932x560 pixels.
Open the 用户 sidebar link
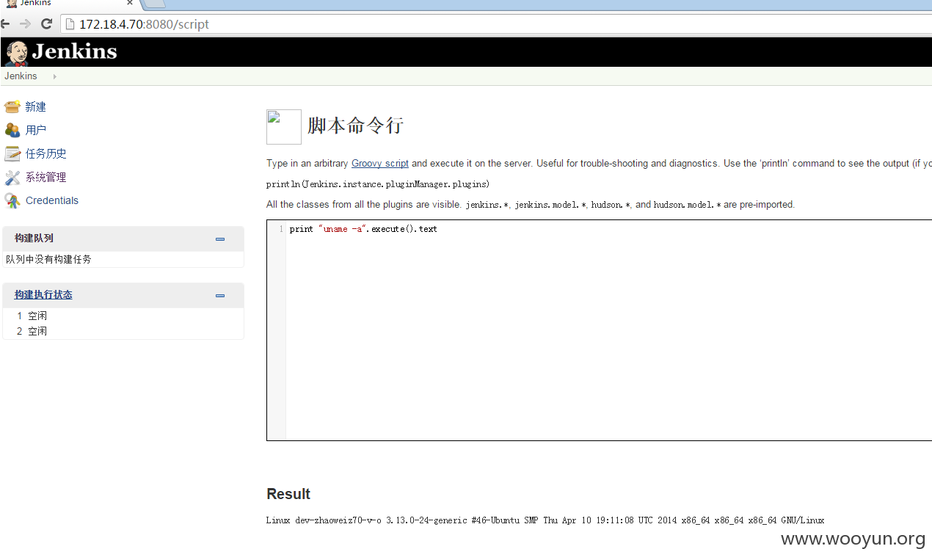(35, 131)
